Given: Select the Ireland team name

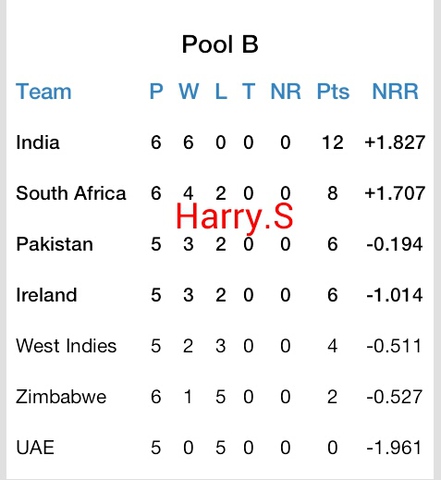Looking at the screenshot, I should [x=46, y=295].
